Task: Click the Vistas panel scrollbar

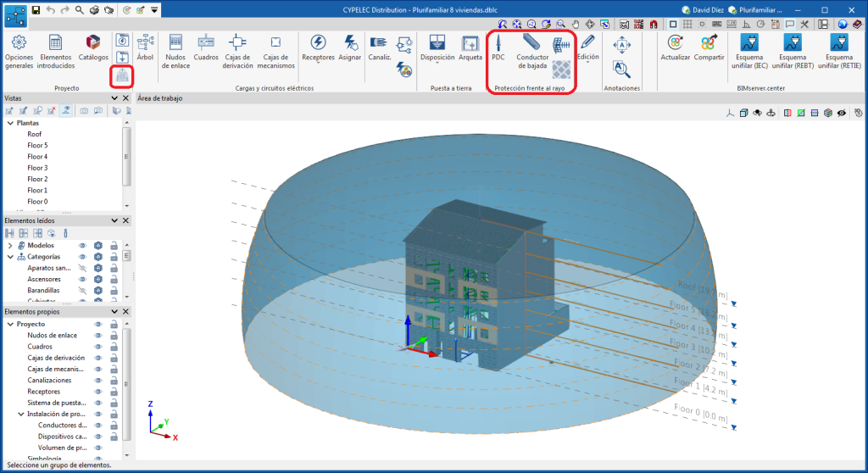Action: [x=127, y=157]
